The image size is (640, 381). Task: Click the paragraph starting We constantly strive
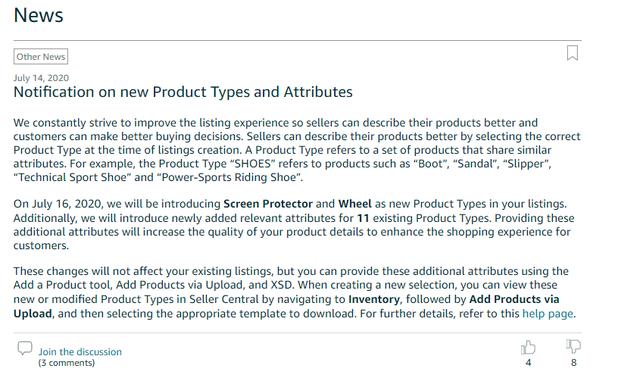pos(297,150)
